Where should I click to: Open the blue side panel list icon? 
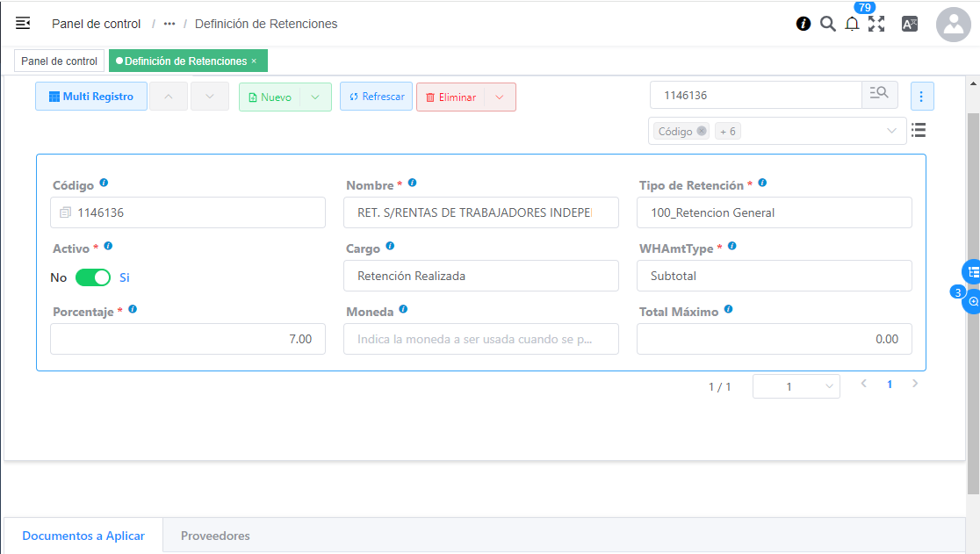click(x=972, y=271)
